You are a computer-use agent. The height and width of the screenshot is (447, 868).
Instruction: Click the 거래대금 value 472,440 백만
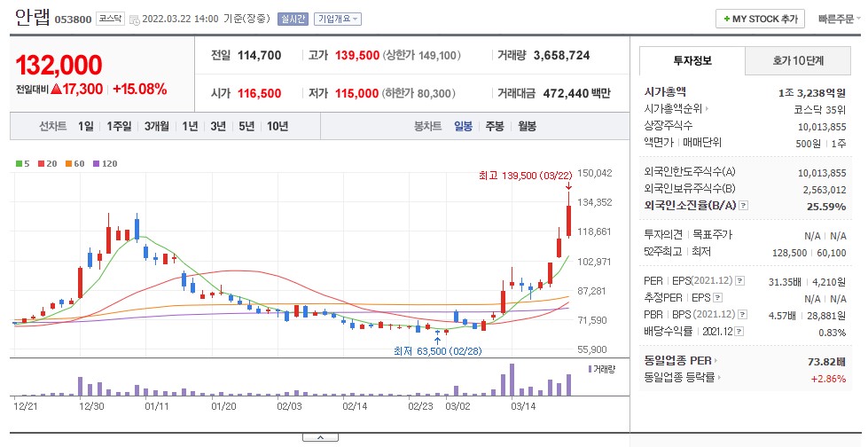pos(576,94)
